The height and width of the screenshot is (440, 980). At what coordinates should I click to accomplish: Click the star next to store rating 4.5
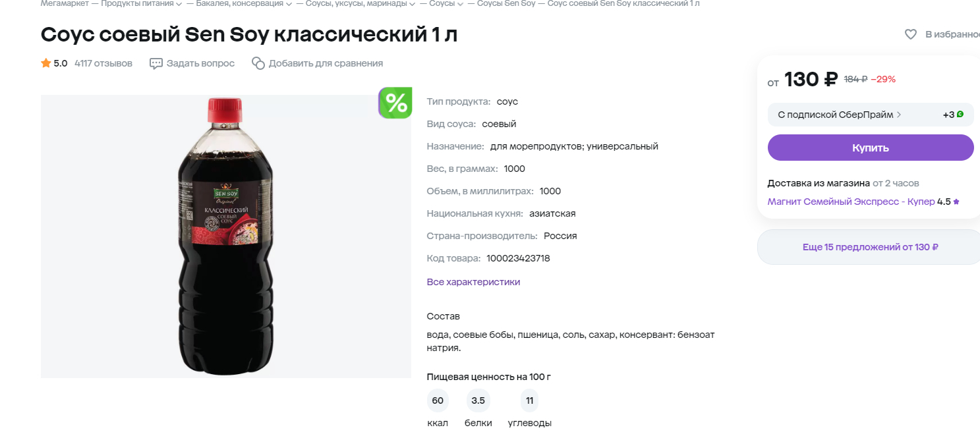pos(956,202)
